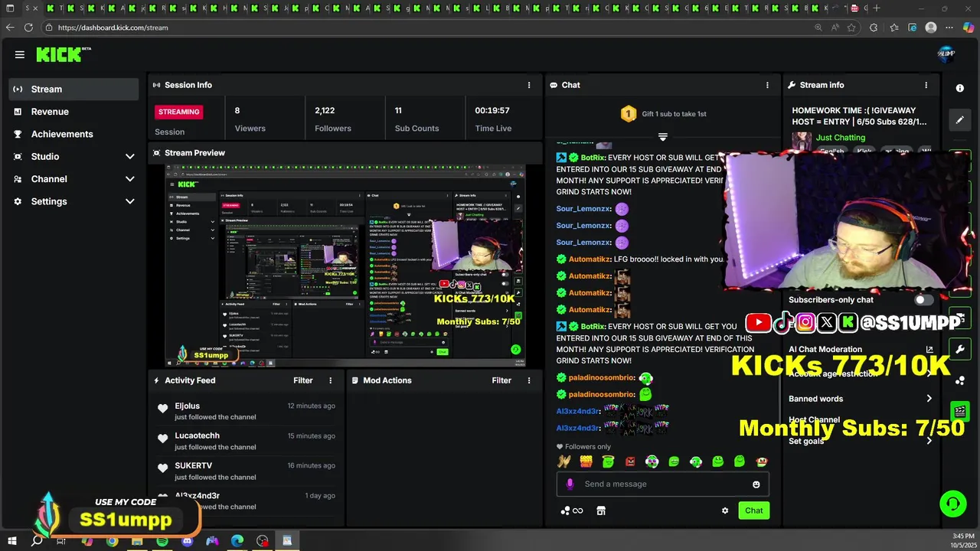Add page to browser favorites star

[x=851, y=28]
